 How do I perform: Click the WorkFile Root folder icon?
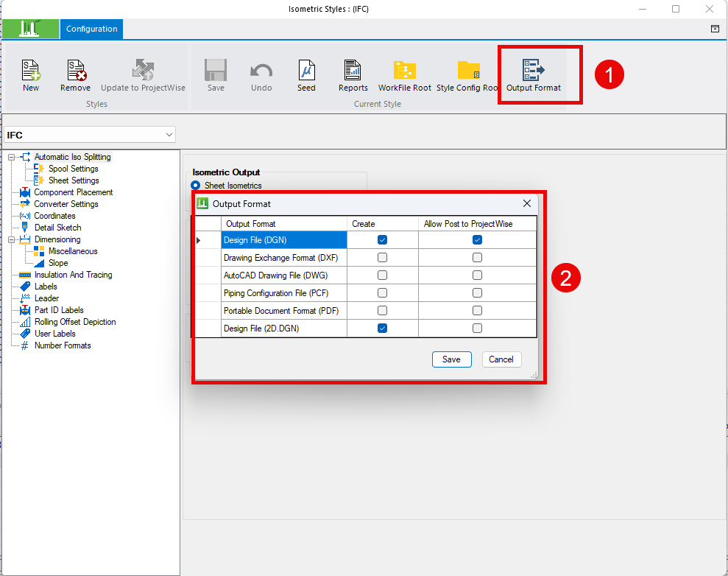coord(404,70)
